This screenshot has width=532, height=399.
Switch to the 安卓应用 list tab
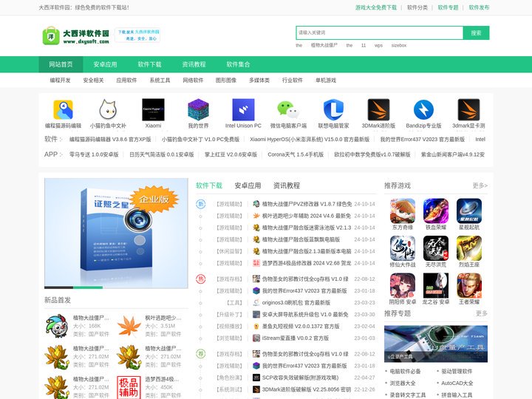tap(248, 185)
